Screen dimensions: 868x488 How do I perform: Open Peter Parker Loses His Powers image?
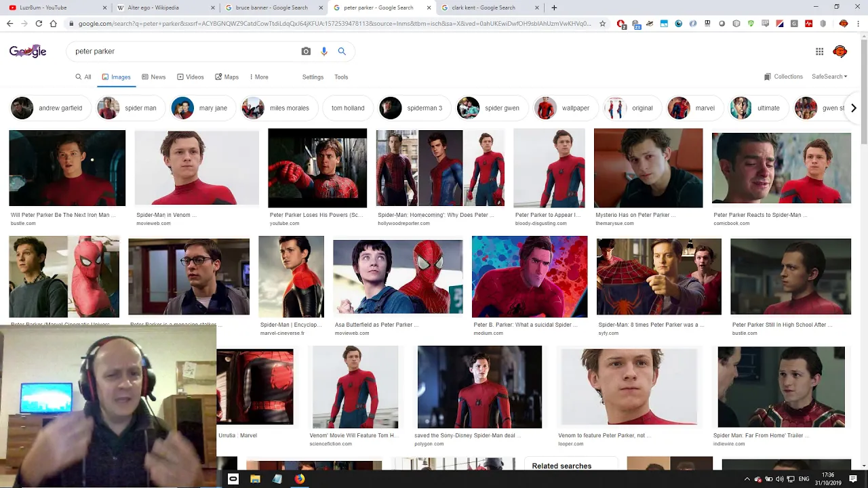point(317,168)
